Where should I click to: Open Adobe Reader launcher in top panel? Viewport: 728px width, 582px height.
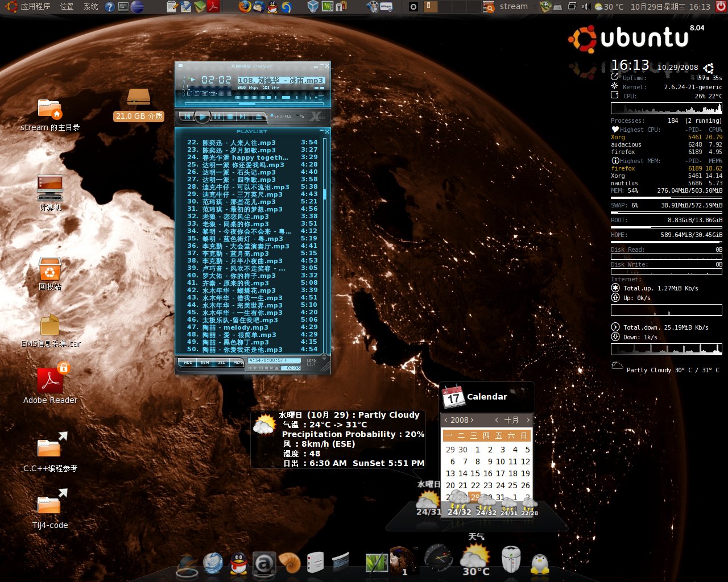(213, 7)
